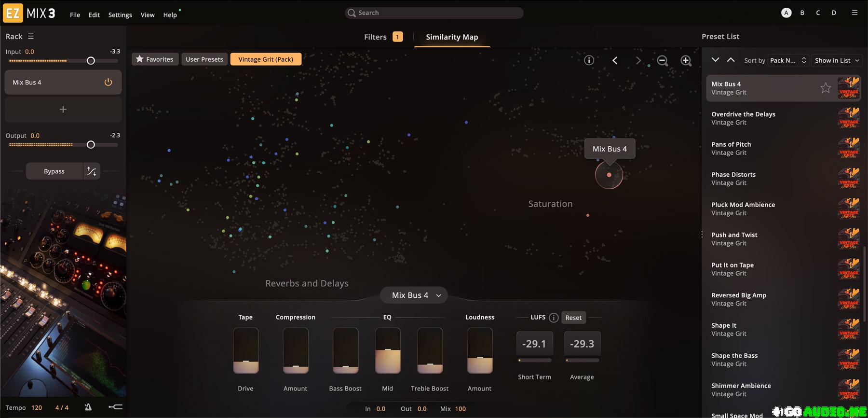
Task: Toggle power for Mix Bus 4 rack slot
Action: [x=108, y=82]
